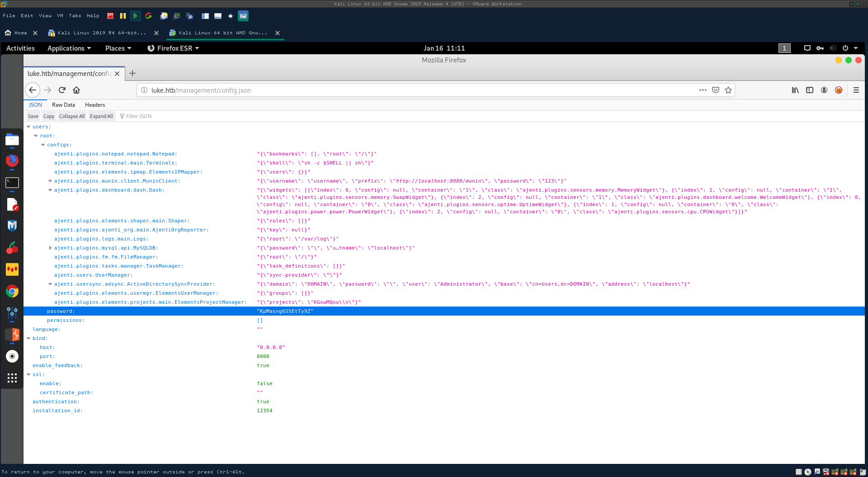868x477 pixels.
Task: Collapse the ssl tree node
Action: 28,374
